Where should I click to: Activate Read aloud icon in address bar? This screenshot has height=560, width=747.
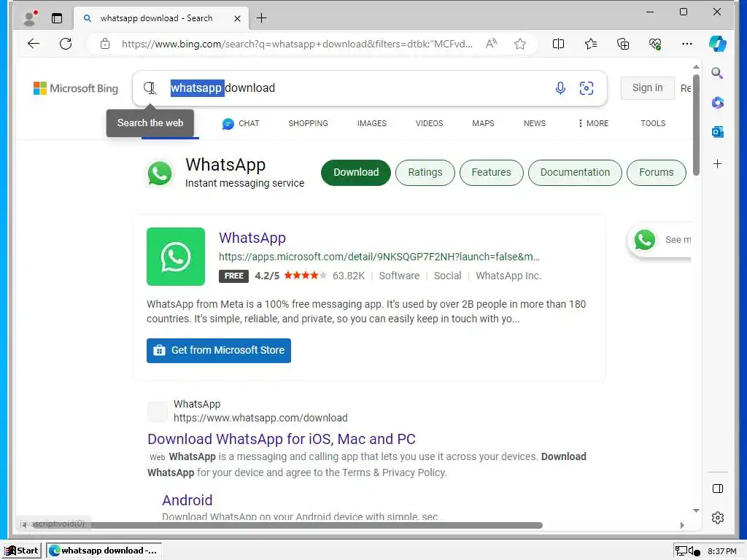(491, 44)
